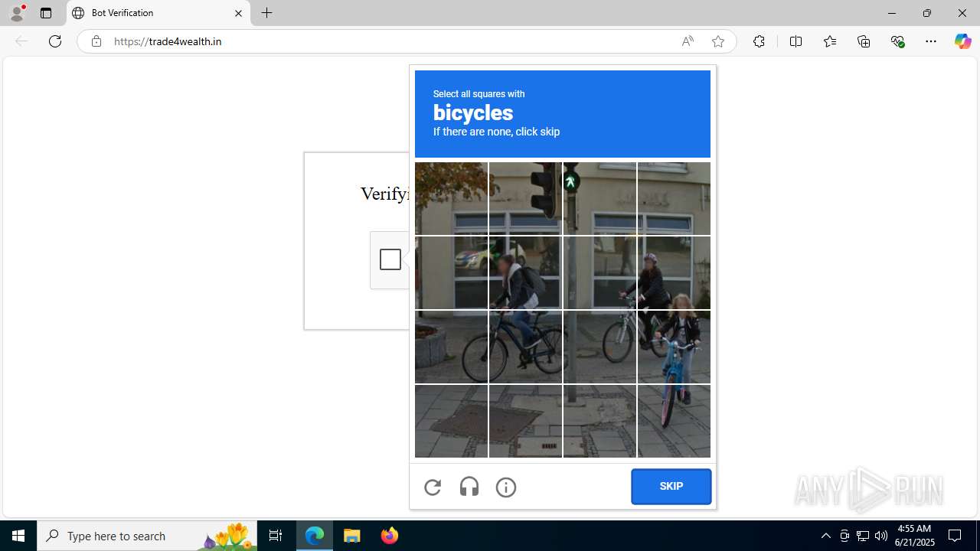Go back in browser history
This screenshot has height=551, width=980.
point(21,41)
